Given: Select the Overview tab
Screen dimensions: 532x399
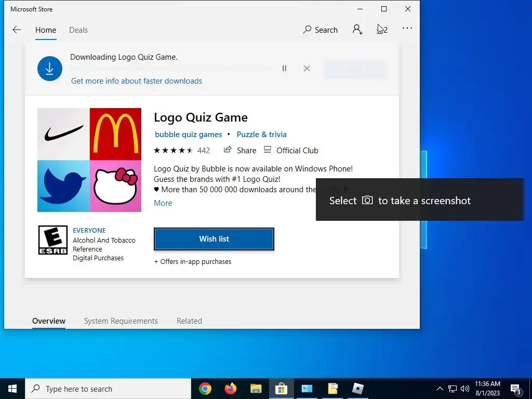Looking at the screenshot, I should tap(49, 321).
